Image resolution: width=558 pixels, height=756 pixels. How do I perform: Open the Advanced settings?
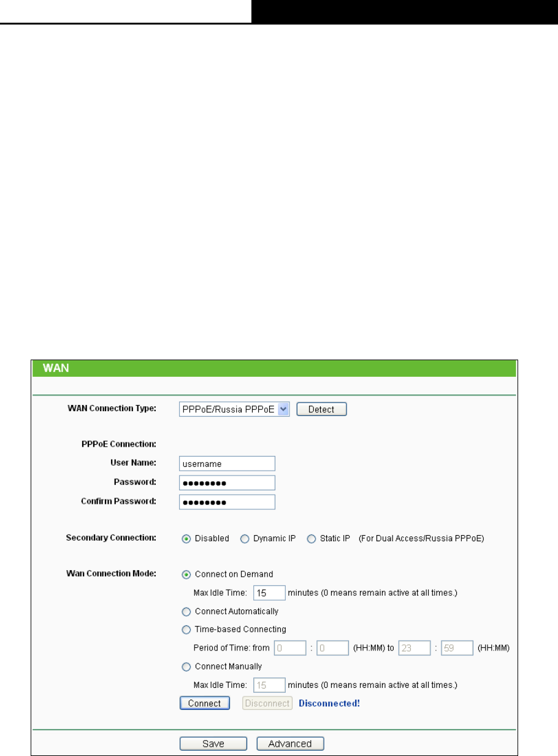[290, 744]
